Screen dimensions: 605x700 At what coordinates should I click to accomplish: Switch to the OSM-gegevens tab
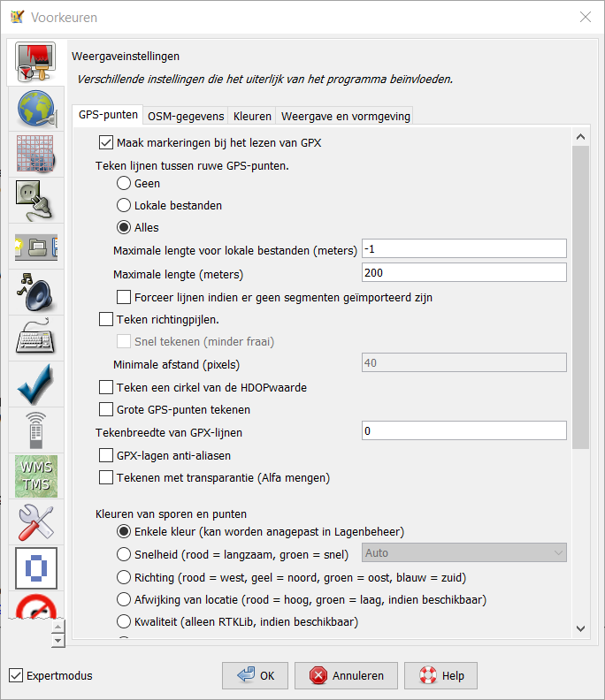click(x=186, y=116)
